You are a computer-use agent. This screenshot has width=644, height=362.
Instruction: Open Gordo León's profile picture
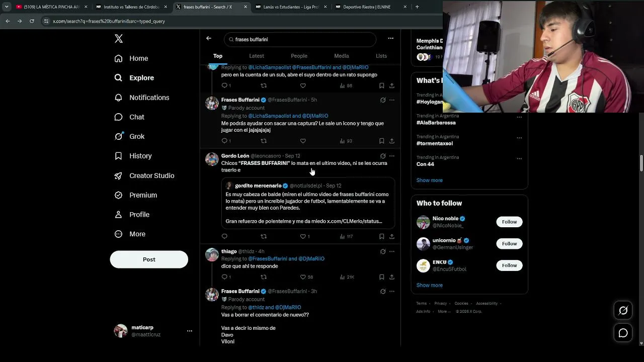(x=212, y=159)
